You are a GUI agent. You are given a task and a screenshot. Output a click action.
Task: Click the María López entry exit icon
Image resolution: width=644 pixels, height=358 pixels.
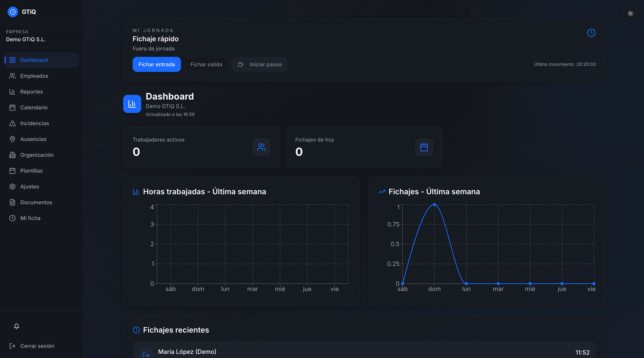pyautogui.click(x=146, y=354)
